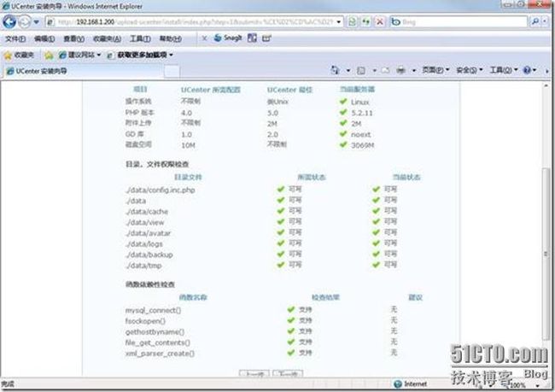Open the 收藏夹(A) menu

pyautogui.click(x=107, y=38)
